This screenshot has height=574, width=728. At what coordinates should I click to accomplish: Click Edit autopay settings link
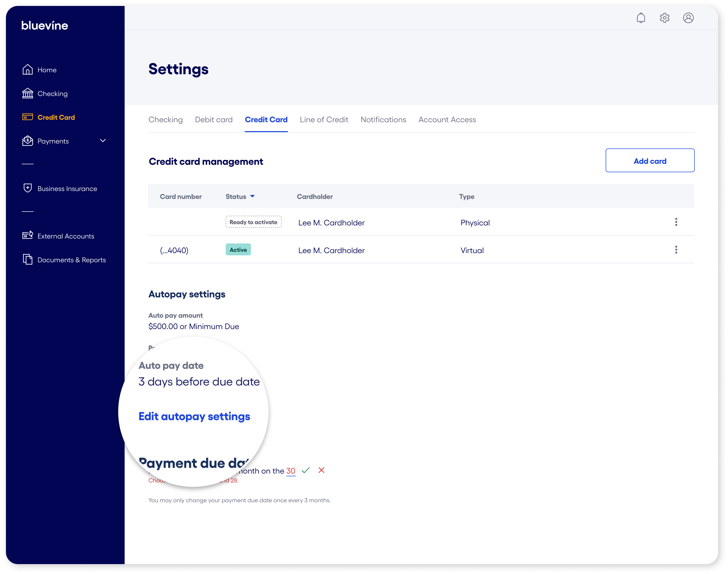[194, 416]
